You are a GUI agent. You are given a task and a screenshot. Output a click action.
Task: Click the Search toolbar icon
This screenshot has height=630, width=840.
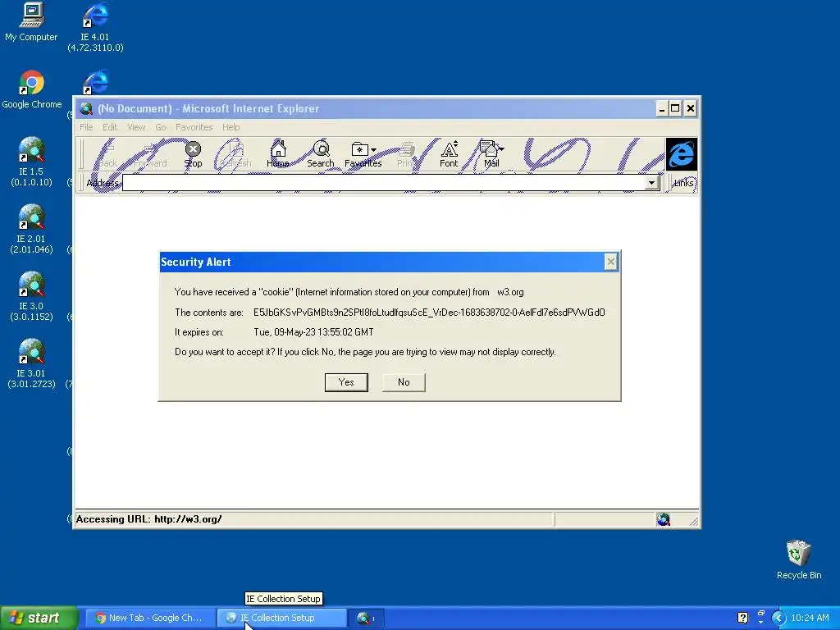coord(321,153)
